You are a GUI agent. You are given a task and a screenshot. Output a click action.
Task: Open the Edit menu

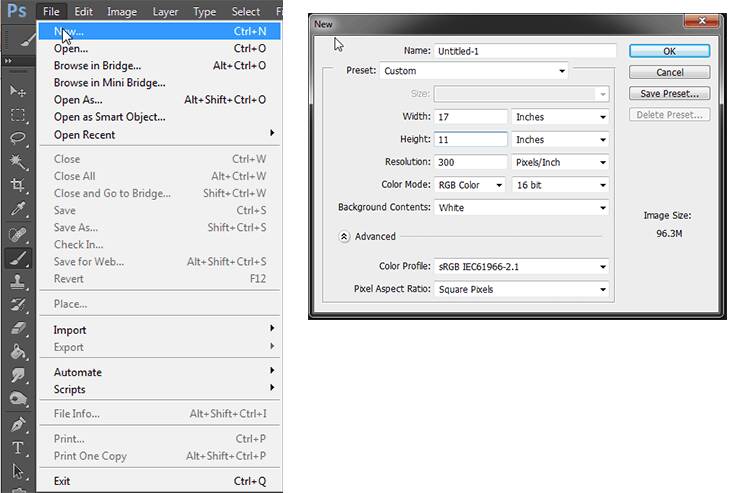(x=84, y=11)
